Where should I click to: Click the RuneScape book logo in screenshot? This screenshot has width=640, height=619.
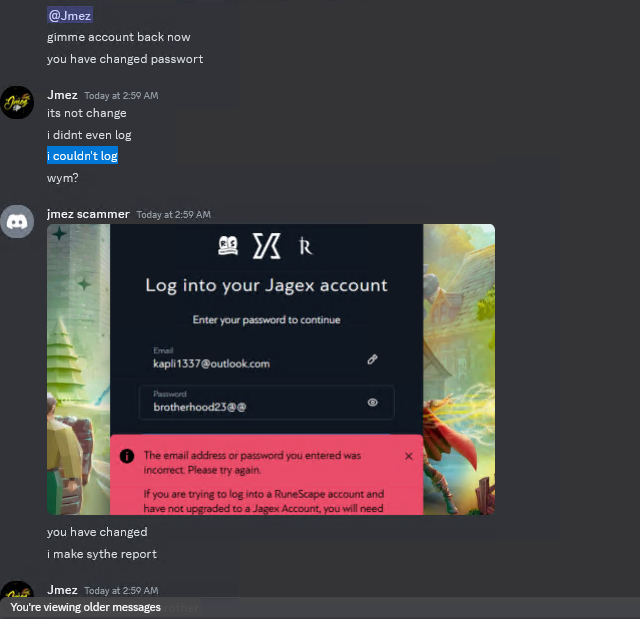pos(228,246)
